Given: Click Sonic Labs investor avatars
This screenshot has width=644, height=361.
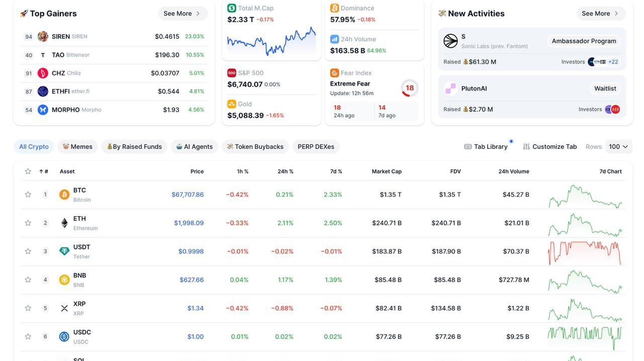Looking at the screenshot, I should click(597, 62).
